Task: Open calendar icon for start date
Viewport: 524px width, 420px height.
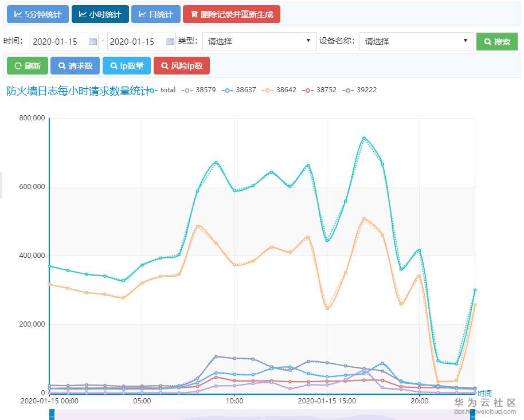Action: pyautogui.click(x=93, y=42)
